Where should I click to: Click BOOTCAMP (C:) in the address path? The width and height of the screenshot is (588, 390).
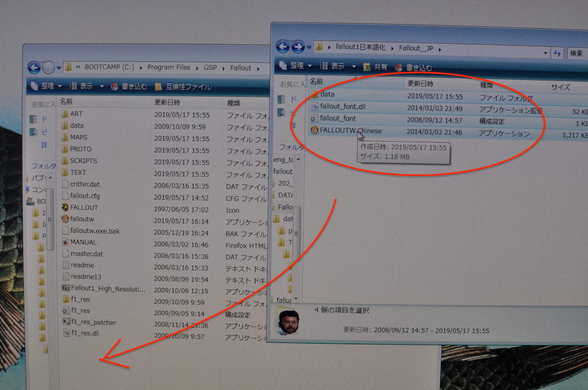[x=109, y=67]
